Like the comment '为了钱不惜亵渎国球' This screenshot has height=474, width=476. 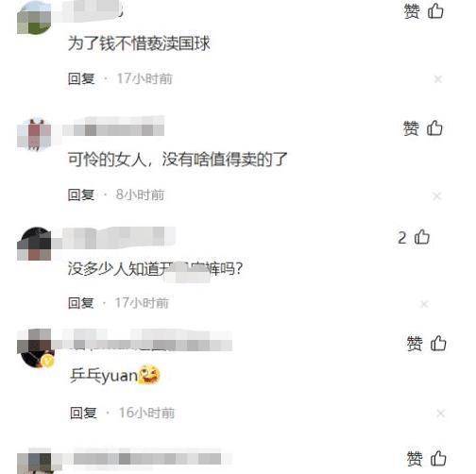coord(435,11)
